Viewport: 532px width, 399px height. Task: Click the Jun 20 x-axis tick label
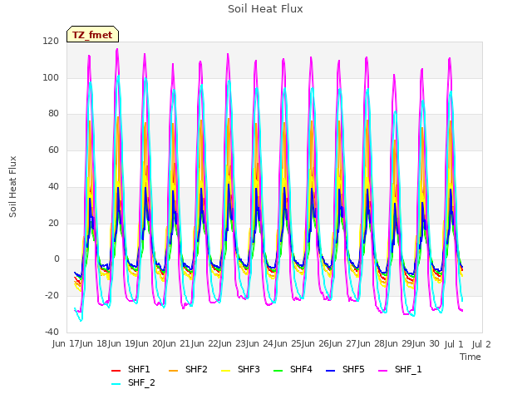point(150,343)
